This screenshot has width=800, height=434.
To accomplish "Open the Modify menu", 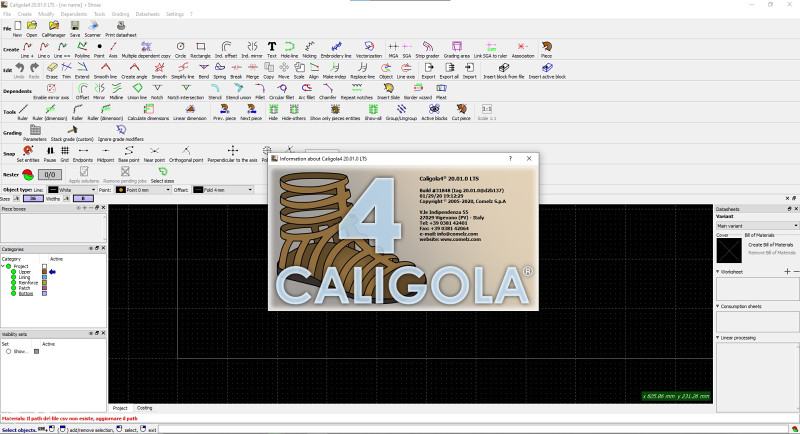I will coord(46,14).
